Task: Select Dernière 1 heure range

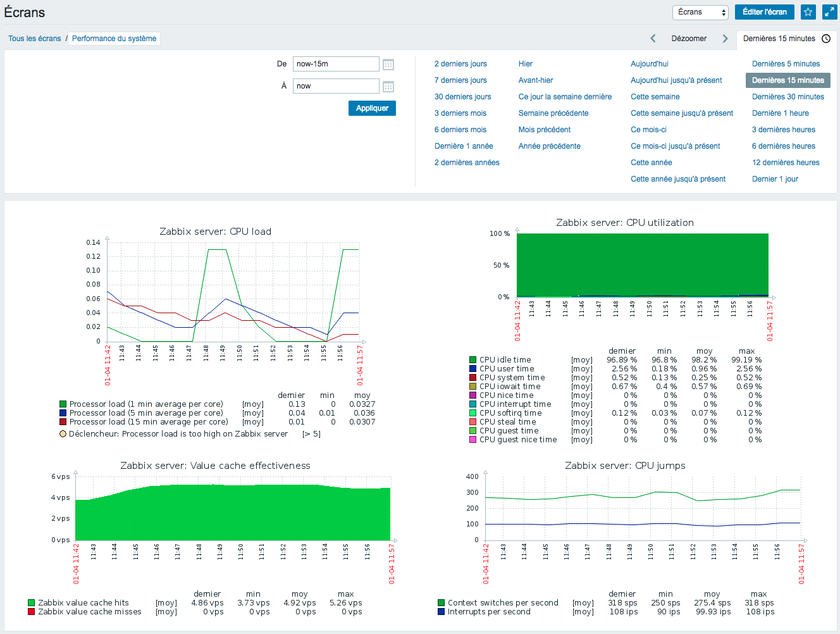Action: coord(781,113)
